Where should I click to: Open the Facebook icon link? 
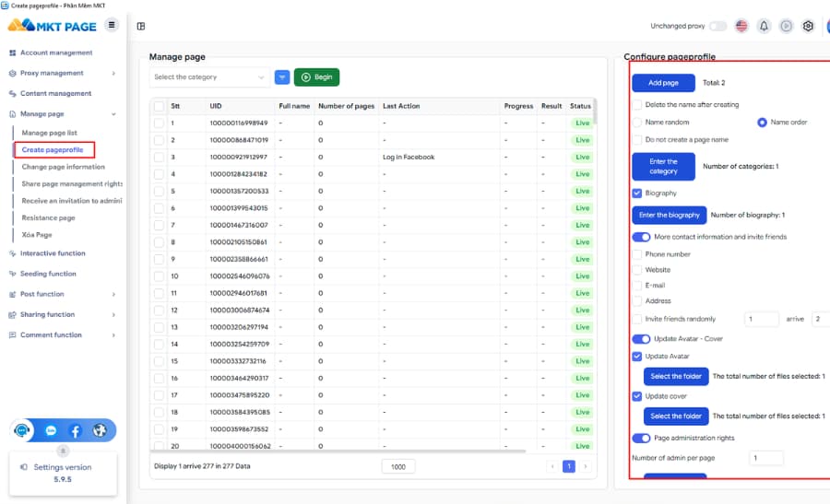click(x=76, y=431)
